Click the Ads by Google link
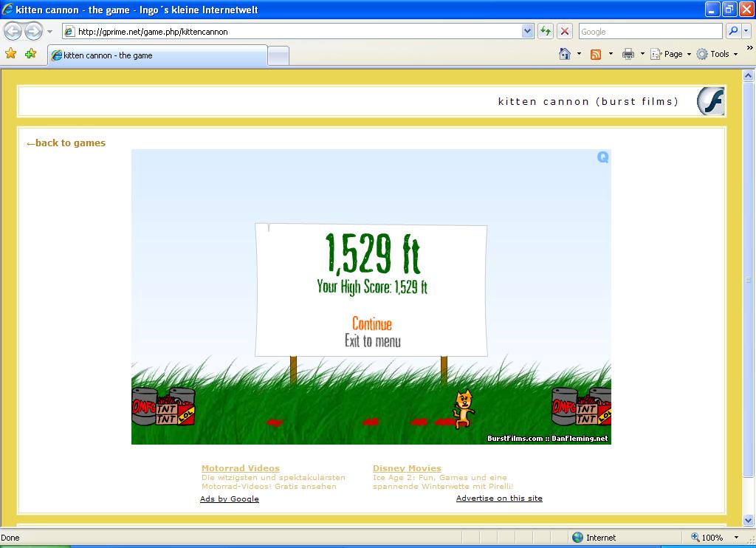The image size is (756, 548). tap(230, 499)
